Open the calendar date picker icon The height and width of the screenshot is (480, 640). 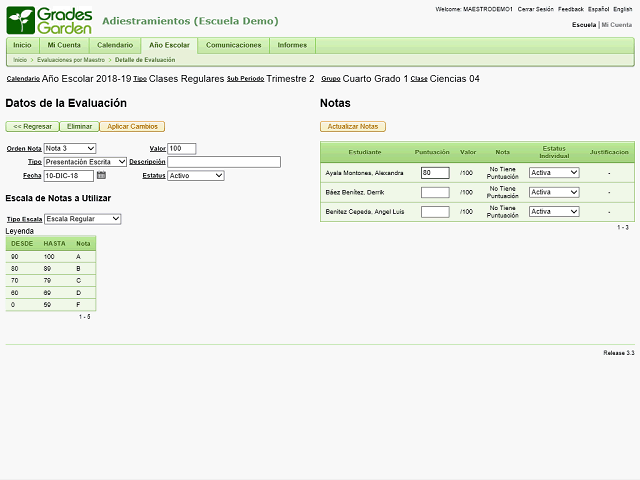(101, 176)
